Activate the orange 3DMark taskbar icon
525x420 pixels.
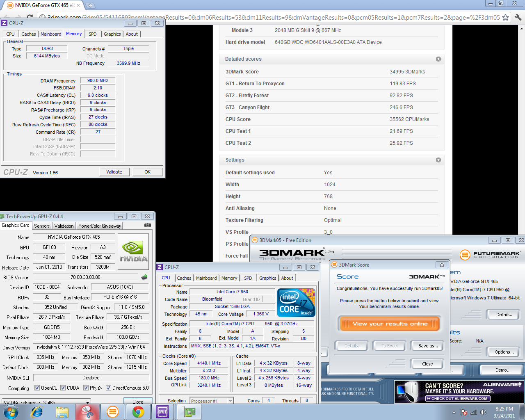(x=112, y=412)
